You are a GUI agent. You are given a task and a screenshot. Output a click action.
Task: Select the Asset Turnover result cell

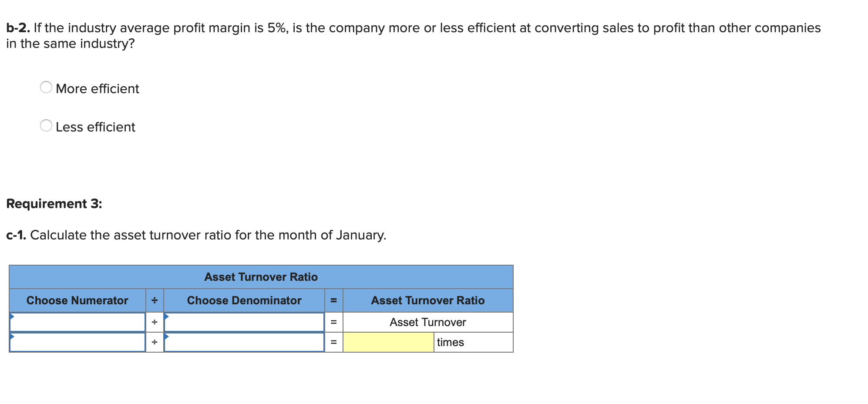pos(428,322)
